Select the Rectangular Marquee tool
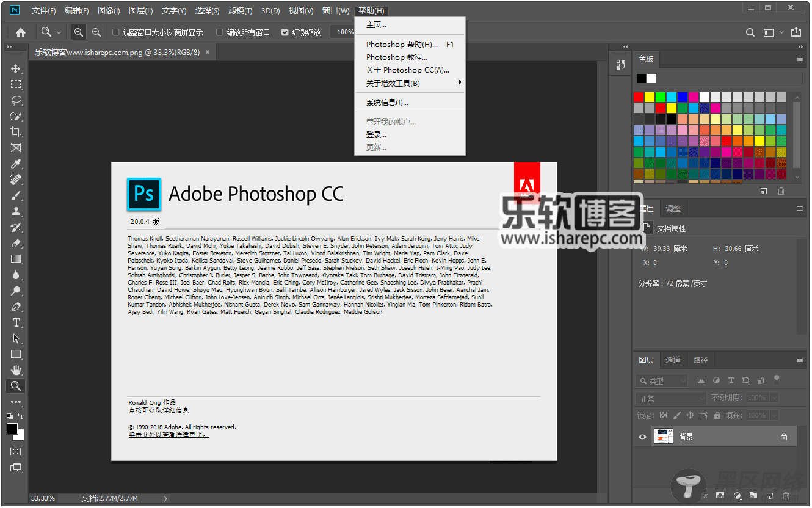 click(x=16, y=84)
